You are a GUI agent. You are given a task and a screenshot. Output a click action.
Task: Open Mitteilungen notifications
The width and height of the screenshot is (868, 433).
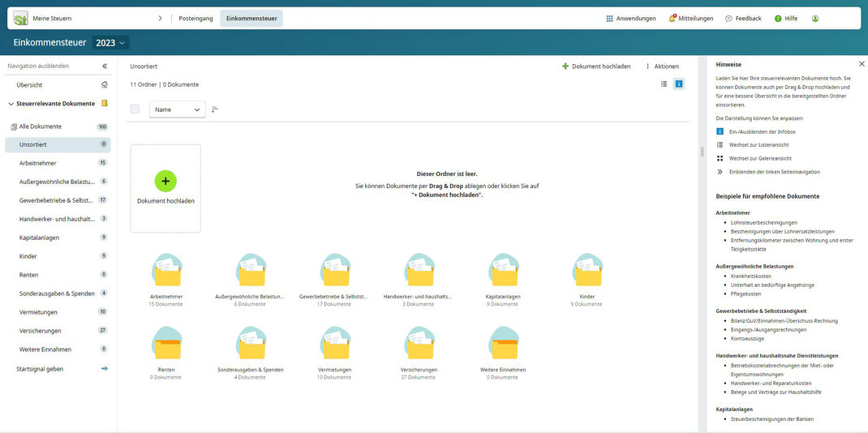691,19
